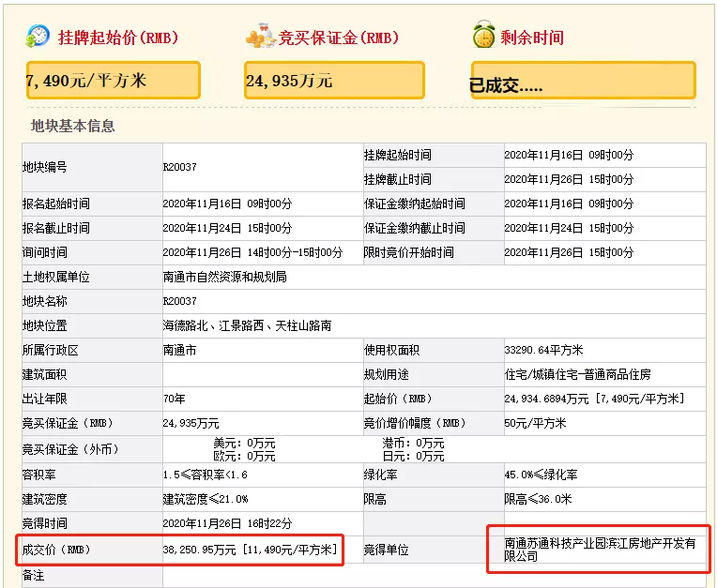Click the 报名起始时间 date value
Viewport: 717px width, 588px height.
[x=227, y=204]
